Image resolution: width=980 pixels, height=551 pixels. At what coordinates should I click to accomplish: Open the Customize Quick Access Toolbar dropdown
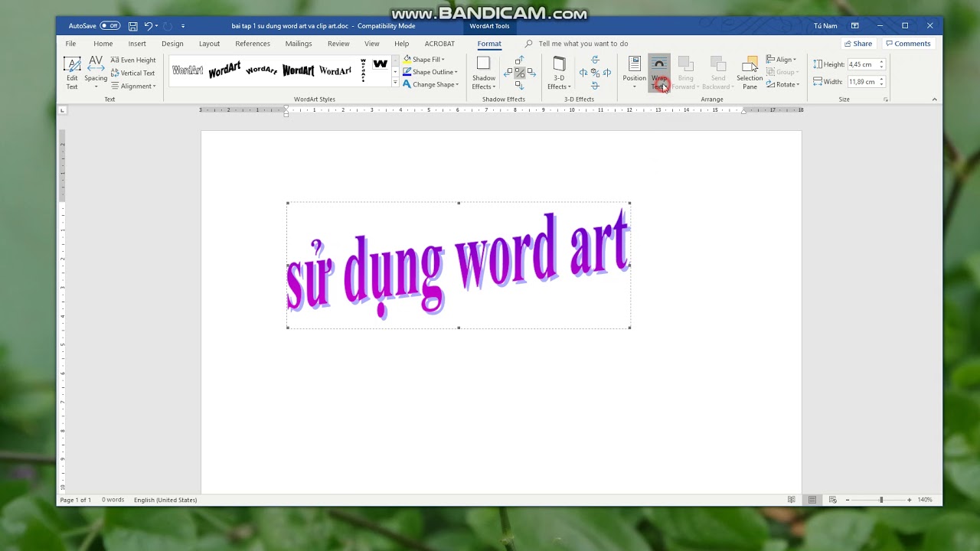tap(183, 26)
